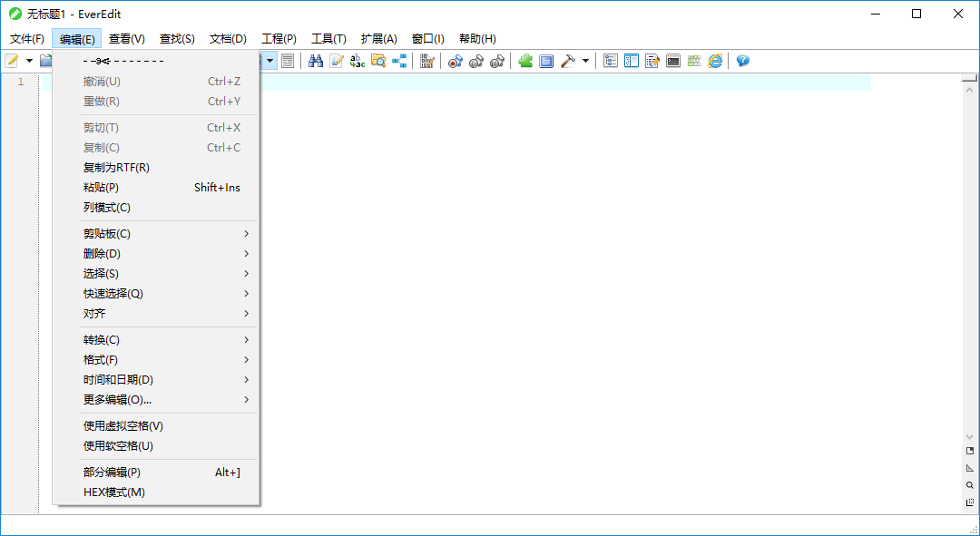980x536 pixels.
Task: Expand the 选择(S) submenu
Action: pos(156,274)
